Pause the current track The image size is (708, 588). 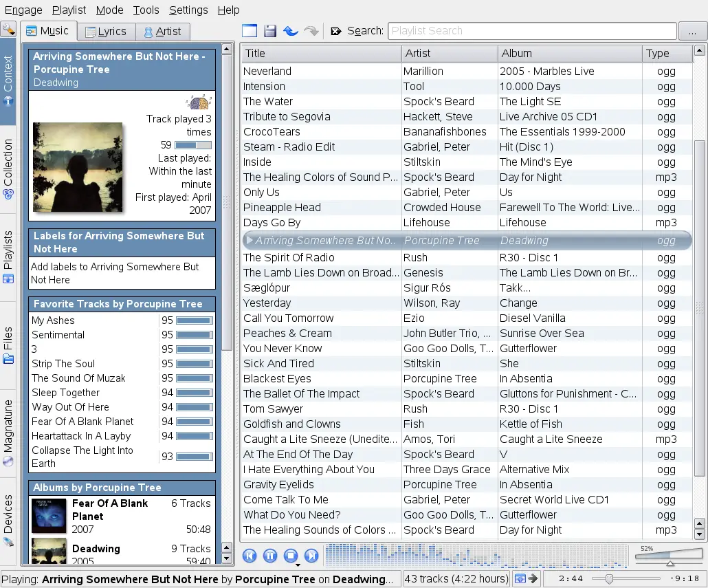270,556
